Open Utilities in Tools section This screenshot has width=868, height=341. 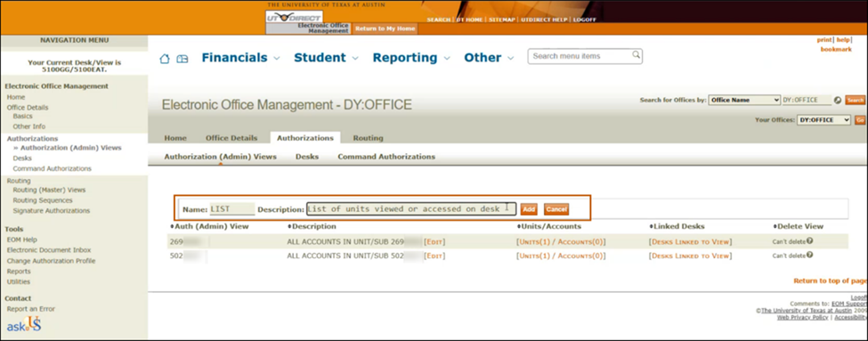19,281
